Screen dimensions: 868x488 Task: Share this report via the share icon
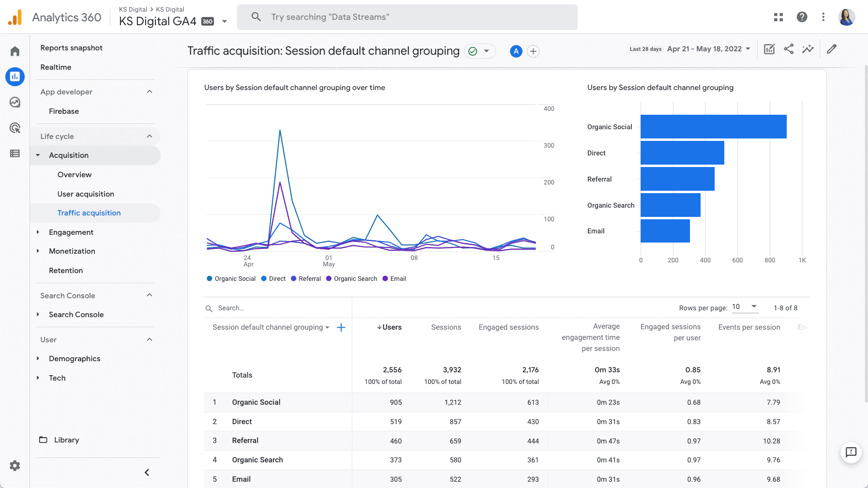coord(789,48)
